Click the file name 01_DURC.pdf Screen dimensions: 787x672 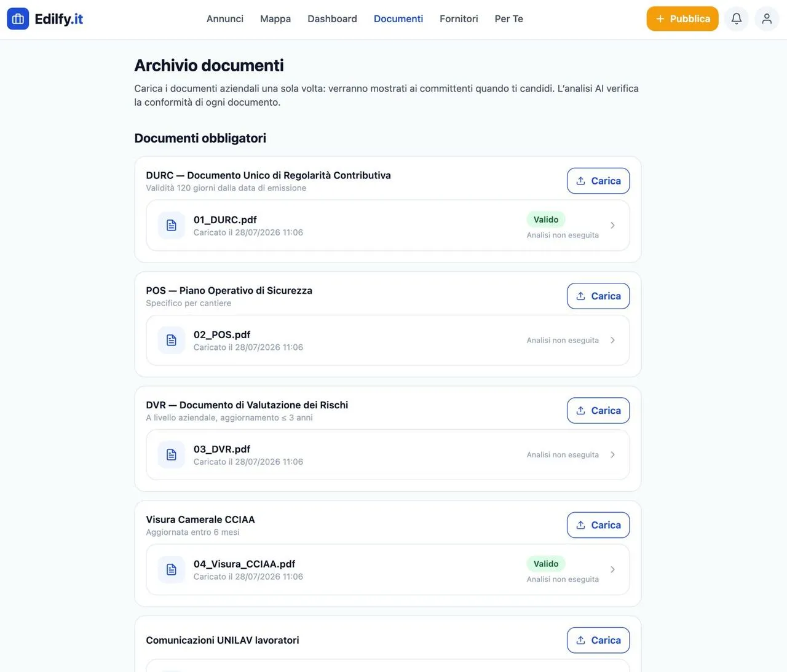[x=225, y=219]
